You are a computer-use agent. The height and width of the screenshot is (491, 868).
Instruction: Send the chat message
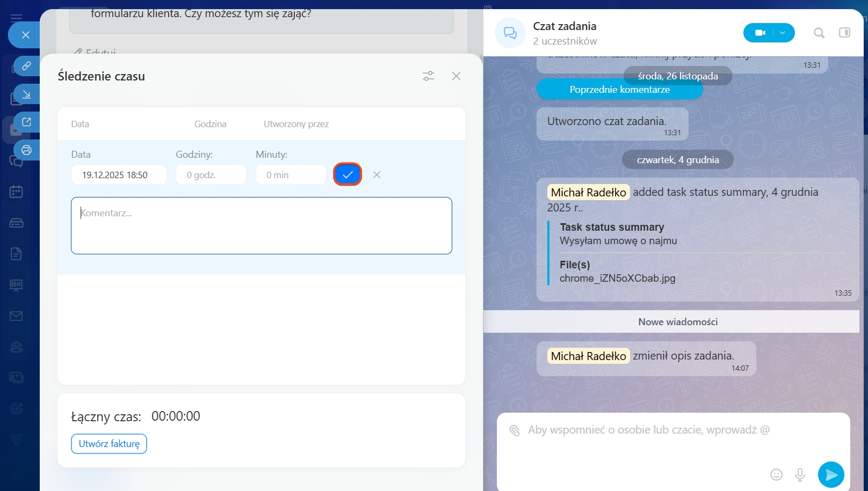click(x=831, y=474)
